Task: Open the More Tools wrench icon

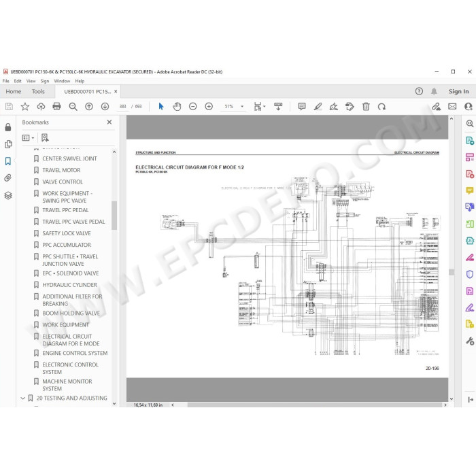Action: tap(470, 341)
